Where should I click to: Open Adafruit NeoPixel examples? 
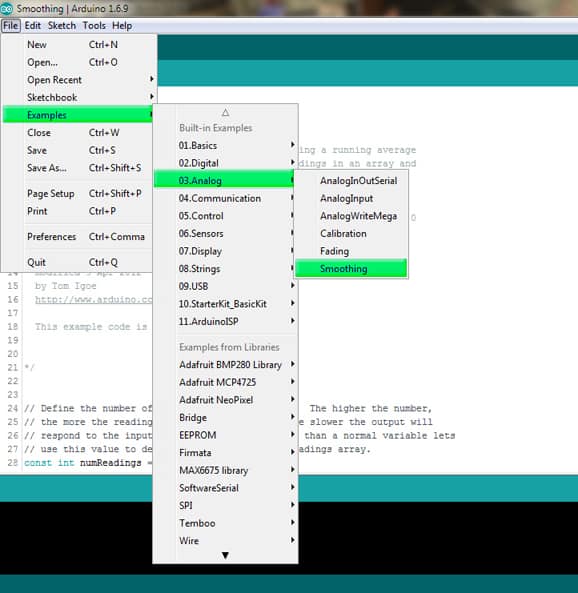pos(225,400)
